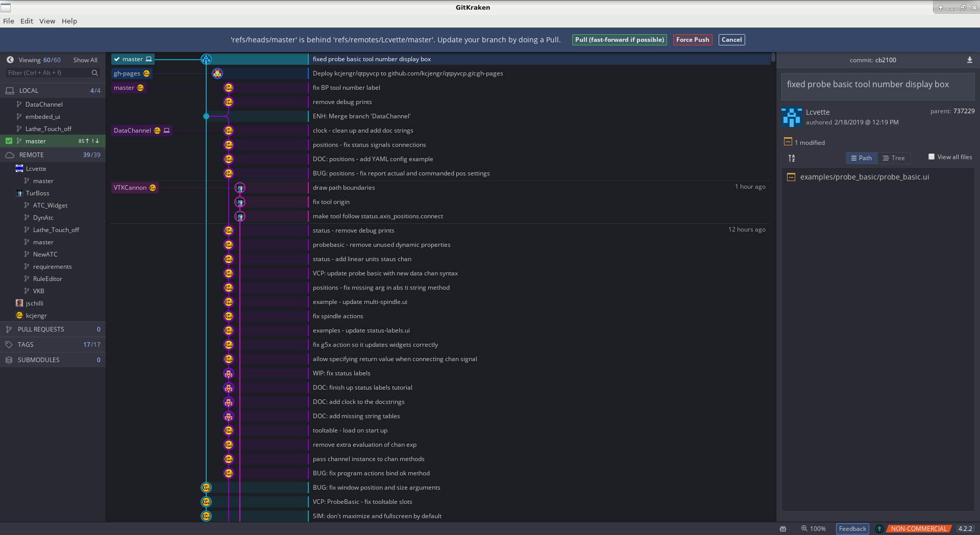
Task: Click the gift icon in status bar
Action: pos(783,529)
